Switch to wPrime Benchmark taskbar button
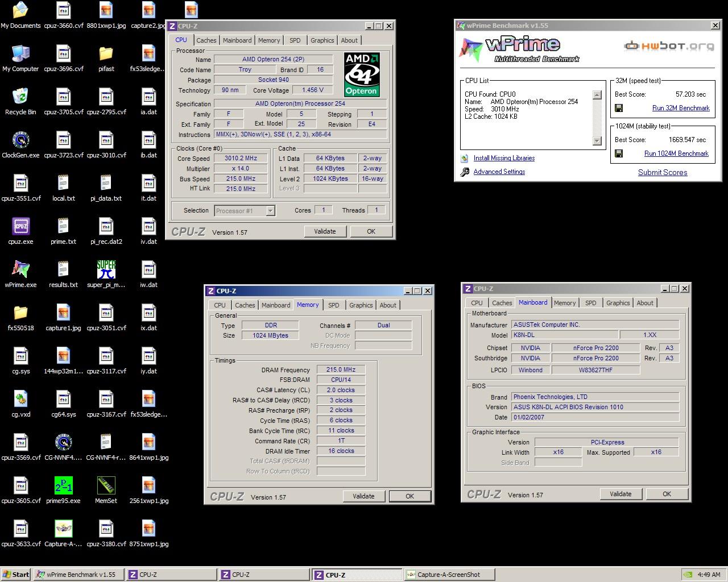 pyautogui.click(x=79, y=575)
